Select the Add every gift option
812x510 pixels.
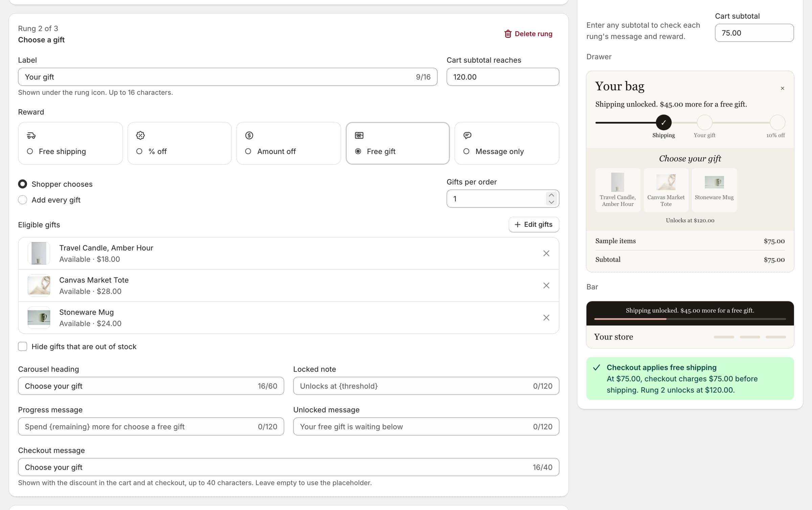click(x=23, y=200)
